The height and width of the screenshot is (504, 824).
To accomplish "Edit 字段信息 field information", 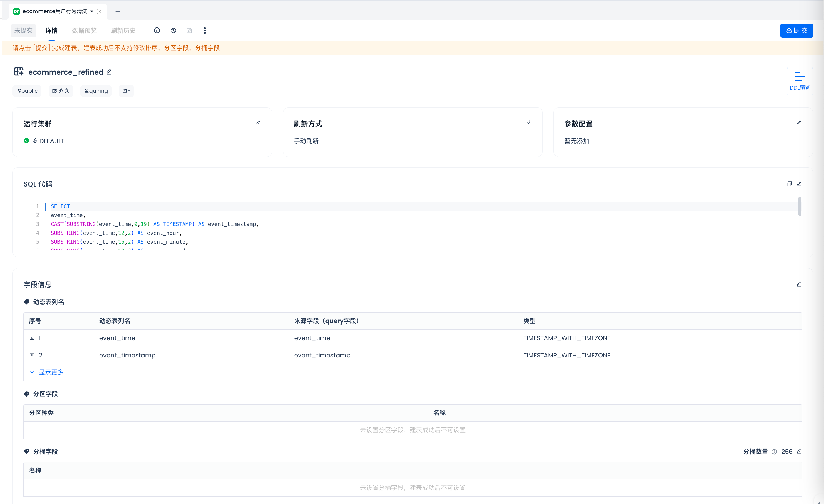I will 799,284.
